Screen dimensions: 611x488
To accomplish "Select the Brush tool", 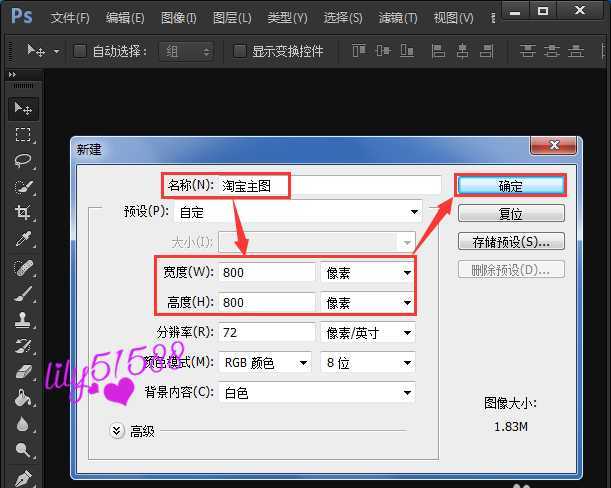I will 22,294.
